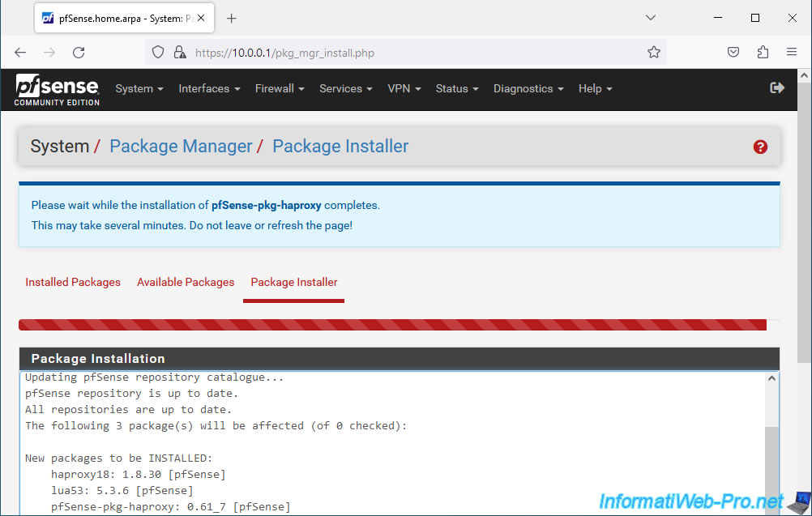The width and height of the screenshot is (812, 516).
Task: Click 'The following 3 package(s) will be affected' line
Action: click(216, 426)
